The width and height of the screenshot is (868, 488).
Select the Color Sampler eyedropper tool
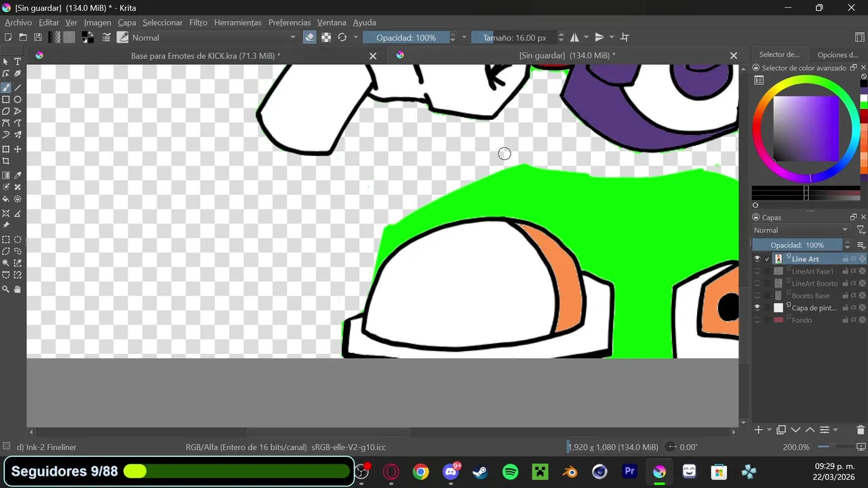click(x=18, y=176)
